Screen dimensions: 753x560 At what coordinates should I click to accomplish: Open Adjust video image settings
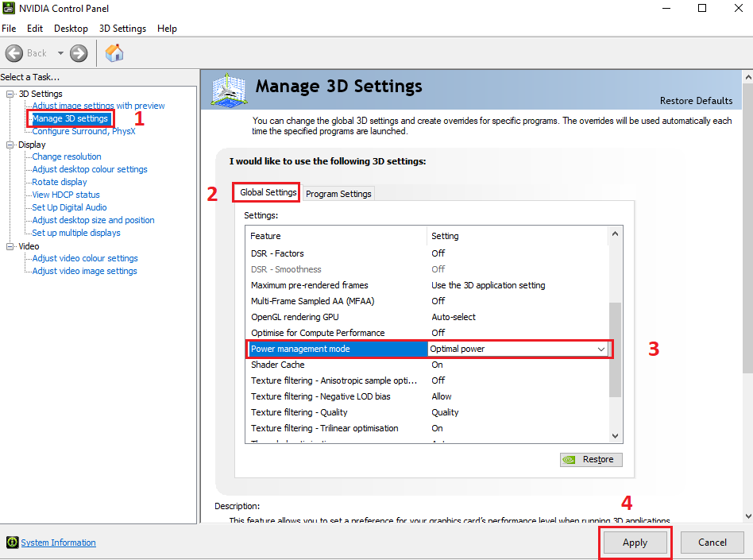click(x=84, y=271)
